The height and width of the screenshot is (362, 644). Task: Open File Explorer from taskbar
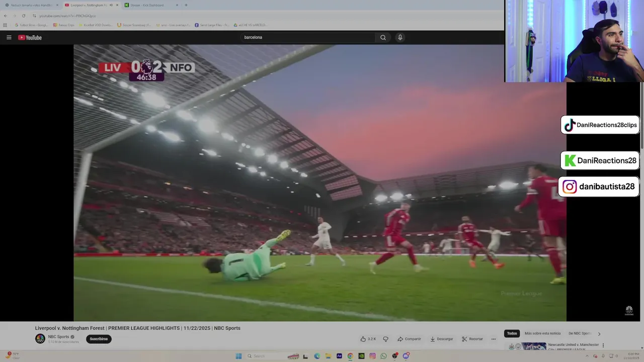tap(328, 356)
